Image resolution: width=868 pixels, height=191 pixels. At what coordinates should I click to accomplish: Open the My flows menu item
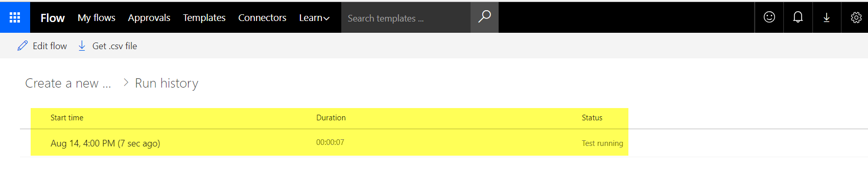(x=97, y=18)
